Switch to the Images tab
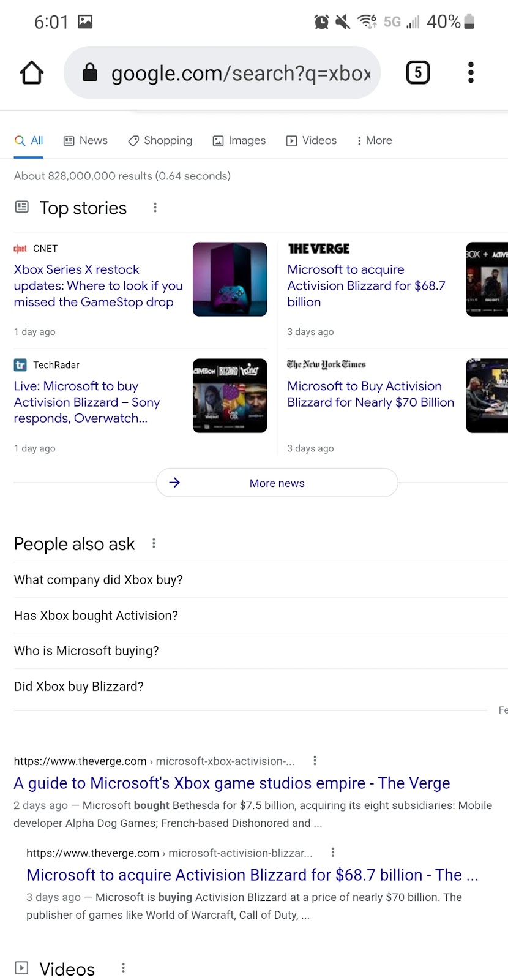 (239, 140)
